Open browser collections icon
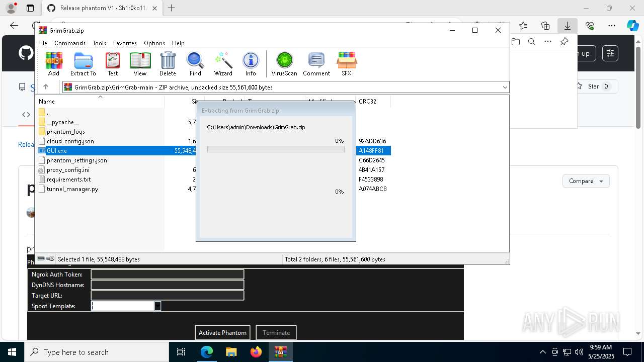The image size is (644, 362). click(545, 26)
